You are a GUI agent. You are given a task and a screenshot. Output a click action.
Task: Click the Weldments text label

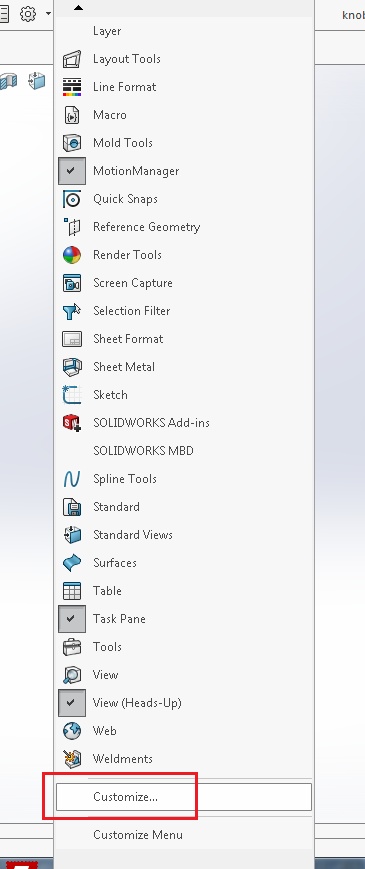(123, 759)
